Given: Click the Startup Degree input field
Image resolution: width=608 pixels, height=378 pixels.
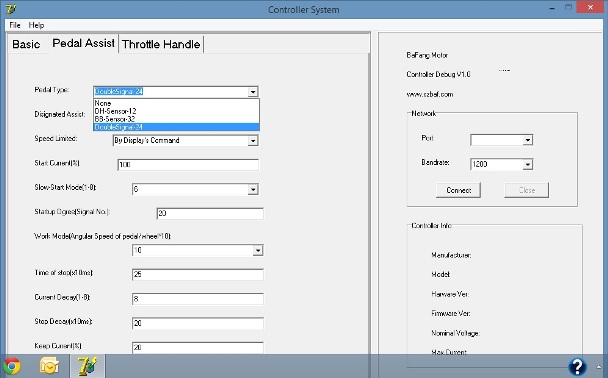Looking at the screenshot, I should click(210, 213).
